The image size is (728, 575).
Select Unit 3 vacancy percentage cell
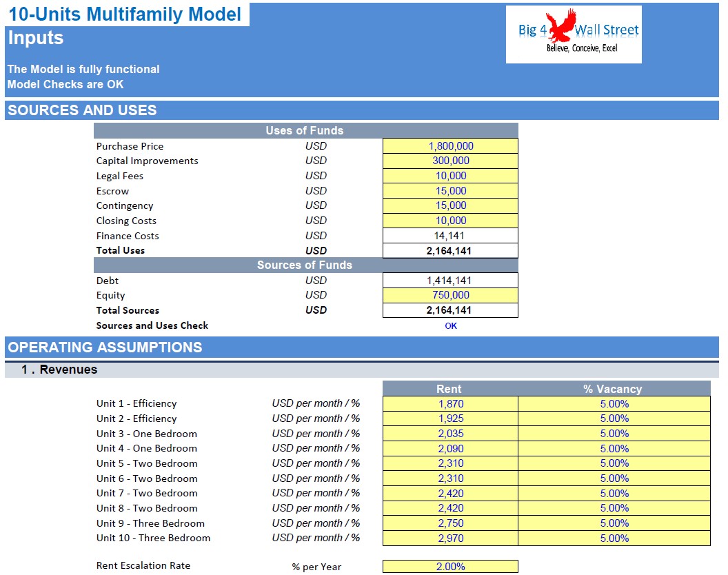coord(614,434)
